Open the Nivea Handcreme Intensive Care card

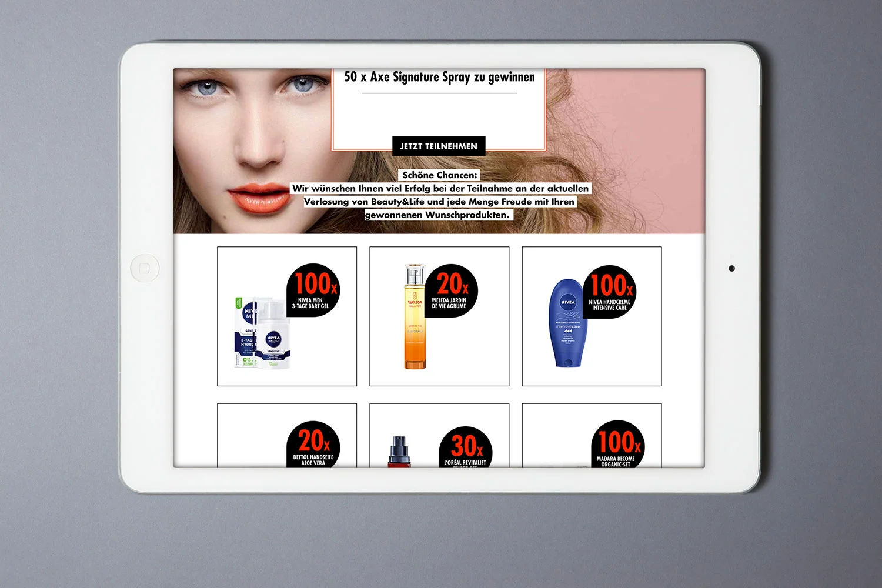[x=592, y=316]
